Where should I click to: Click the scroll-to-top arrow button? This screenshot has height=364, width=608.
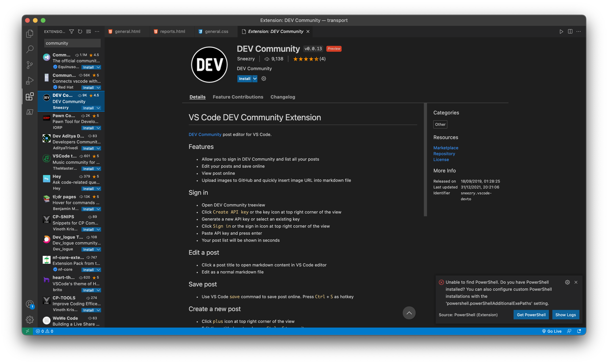(409, 313)
